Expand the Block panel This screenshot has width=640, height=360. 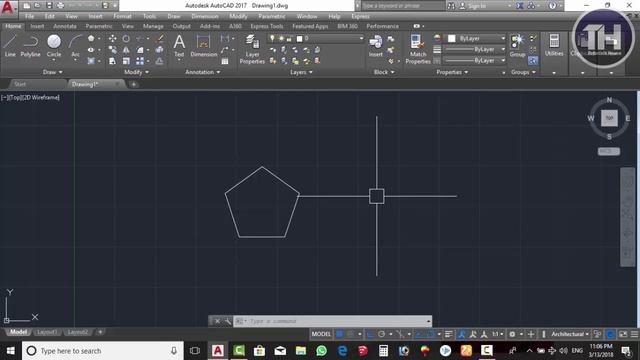click(384, 72)
